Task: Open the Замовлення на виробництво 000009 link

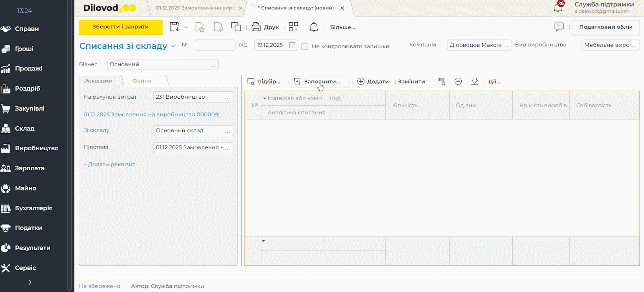Action: (x=151, y=115)
